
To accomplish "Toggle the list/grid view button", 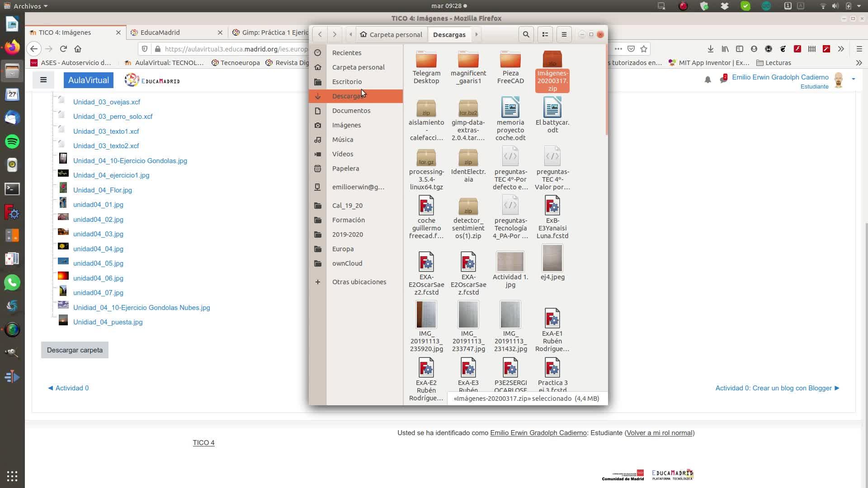I will point(545,34).
